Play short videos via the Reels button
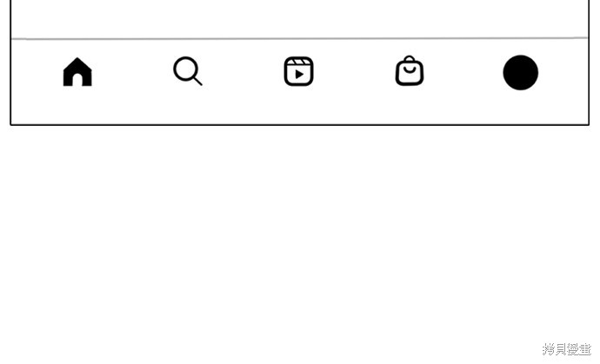 (x=298, y=71)
